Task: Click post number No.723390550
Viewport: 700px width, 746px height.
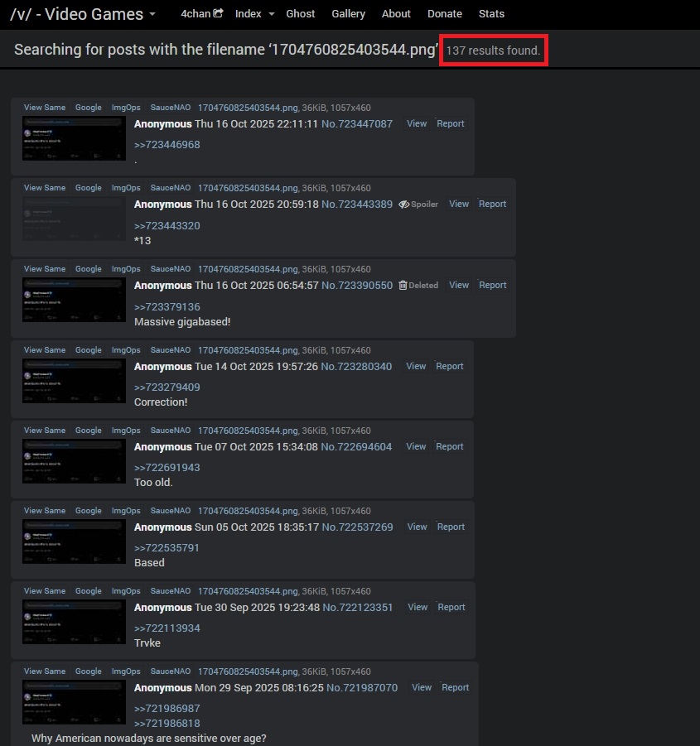Action: click(357, 286)
